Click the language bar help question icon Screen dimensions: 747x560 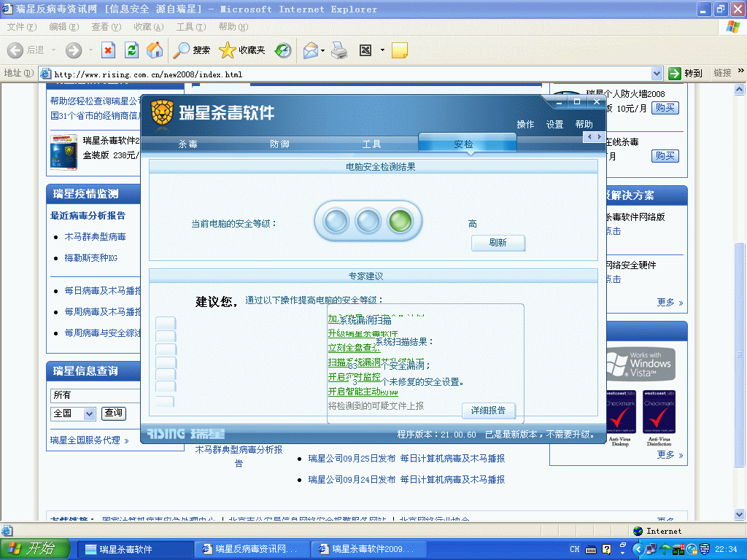pos(606,549)
